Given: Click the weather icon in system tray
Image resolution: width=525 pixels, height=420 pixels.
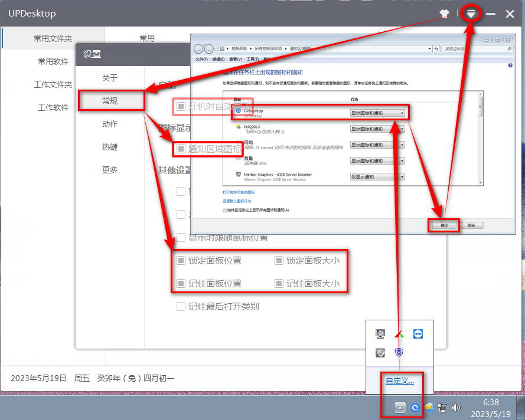Looking at the screenshot, I should tap(429, 408).
